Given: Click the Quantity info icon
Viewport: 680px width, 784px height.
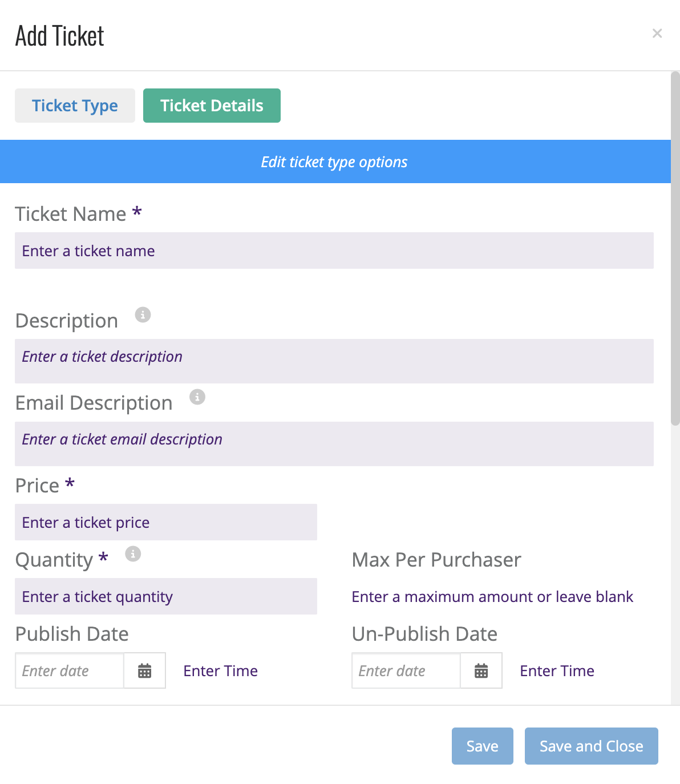Looking at the screenshot, I should (x=133, y=553).
